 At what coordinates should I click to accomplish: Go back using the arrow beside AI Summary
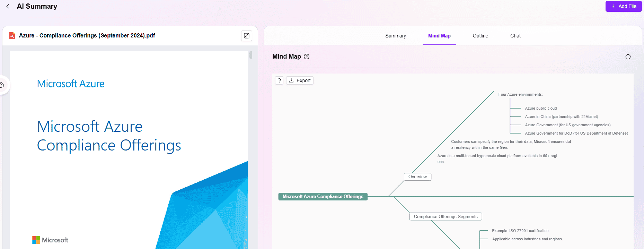tap(8, 6)
